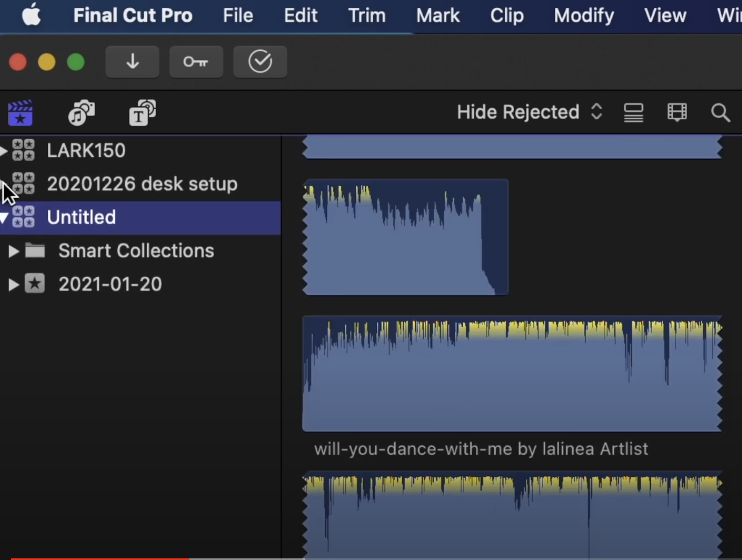Select the LARK150 library

pos(86,150)
